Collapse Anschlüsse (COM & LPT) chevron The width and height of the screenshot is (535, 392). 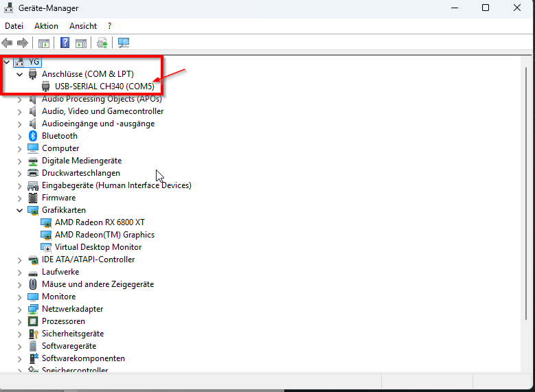pos(19,74)
